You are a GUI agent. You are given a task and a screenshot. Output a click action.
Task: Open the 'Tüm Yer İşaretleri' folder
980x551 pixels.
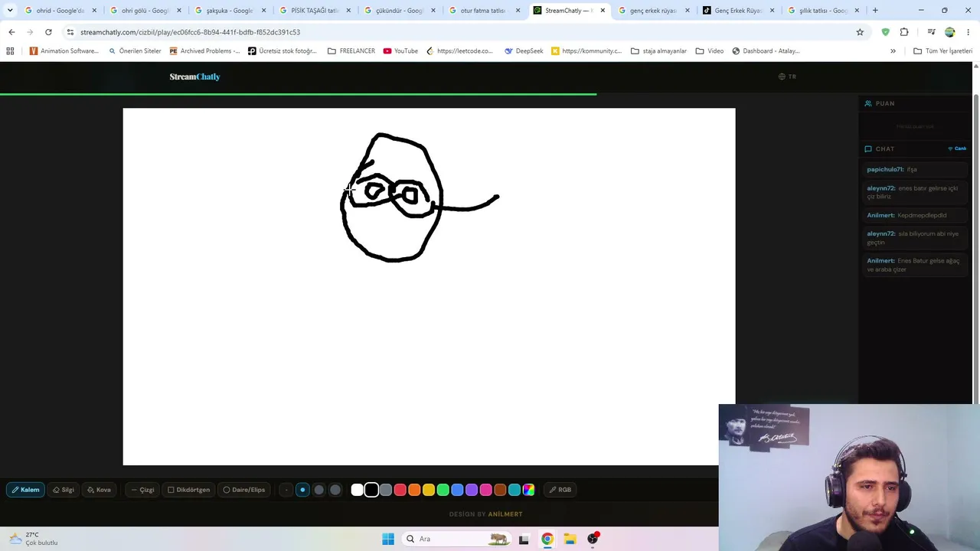click(942, 51)
